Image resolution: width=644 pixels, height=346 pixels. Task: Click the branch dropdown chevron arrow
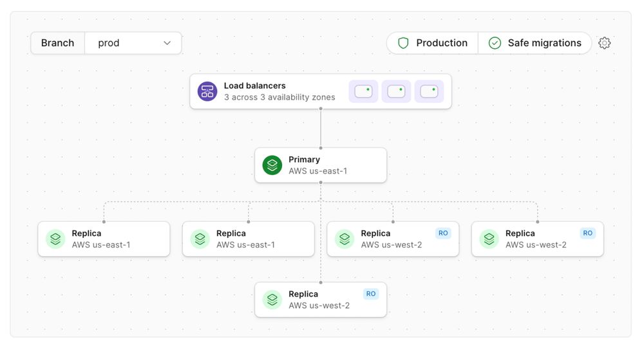coord(167,43)
